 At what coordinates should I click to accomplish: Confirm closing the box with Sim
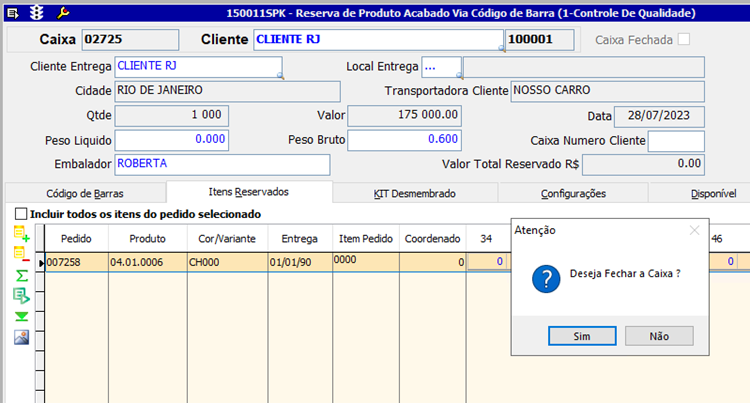(x=581, y=336)
